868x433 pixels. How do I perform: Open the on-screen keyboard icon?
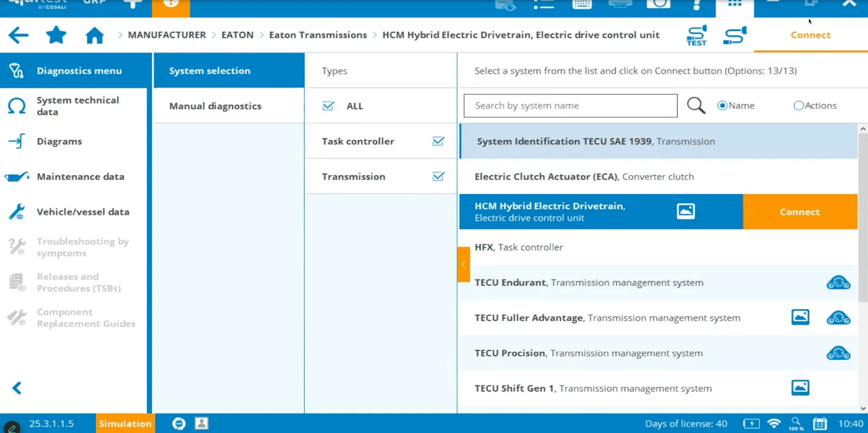coord(582,4)
